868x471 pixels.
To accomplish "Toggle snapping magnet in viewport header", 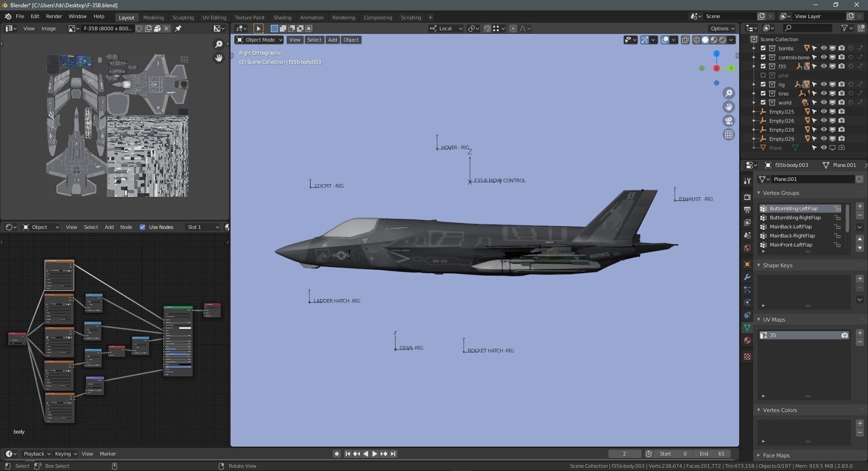I will coord(487,29).
